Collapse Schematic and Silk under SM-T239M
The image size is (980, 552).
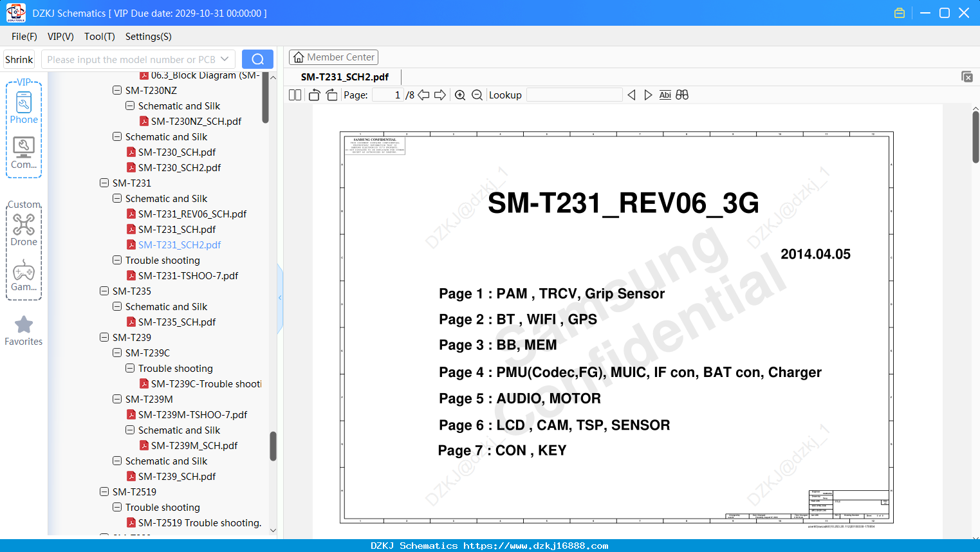[x=130, y=430]
